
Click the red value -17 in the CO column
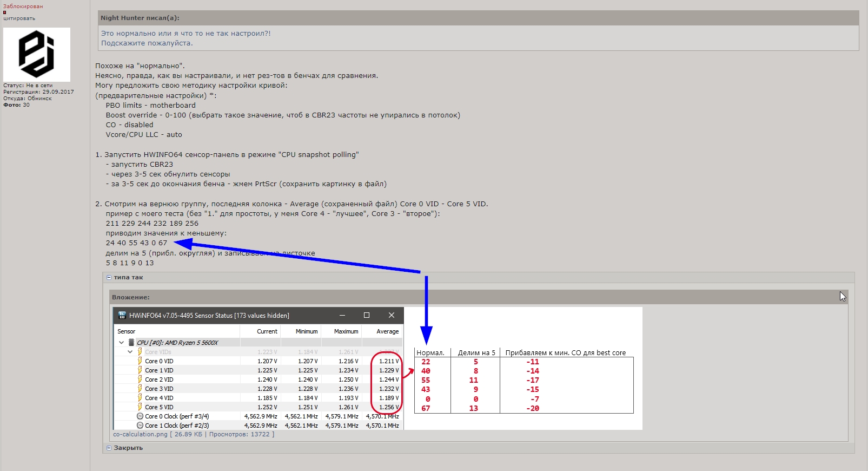tap(533, 380)
